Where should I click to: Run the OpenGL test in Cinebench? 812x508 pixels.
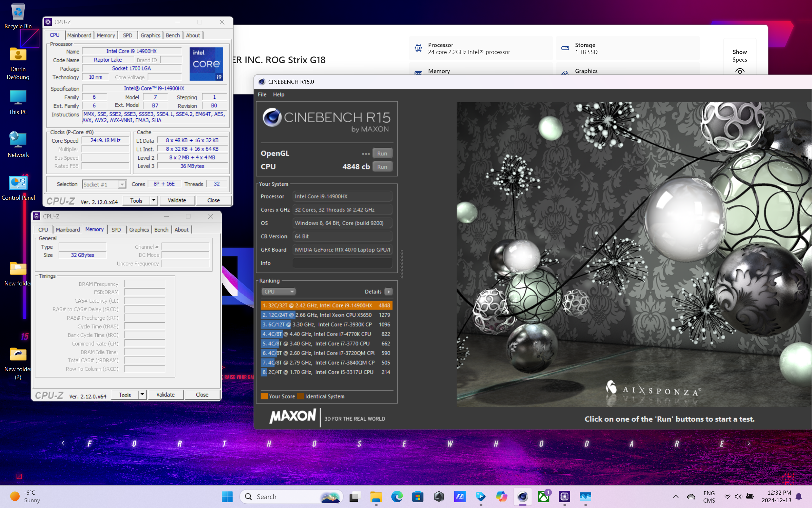tap(382, 153)
